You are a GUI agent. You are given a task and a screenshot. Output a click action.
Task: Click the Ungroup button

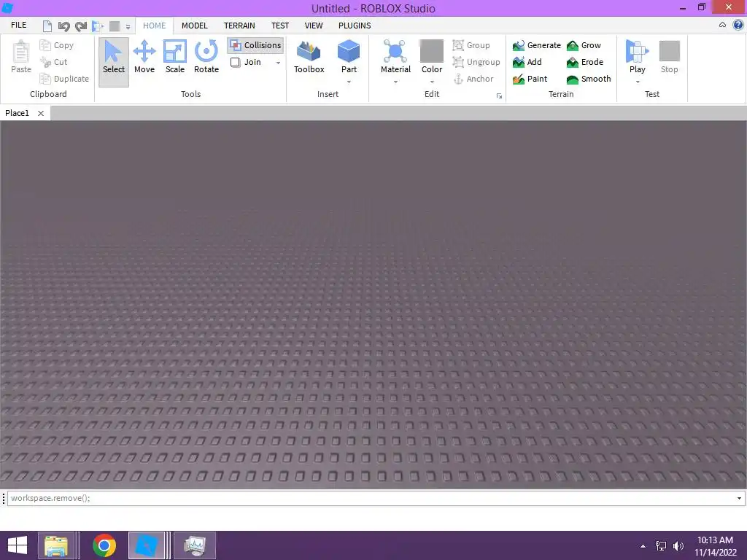476,62
